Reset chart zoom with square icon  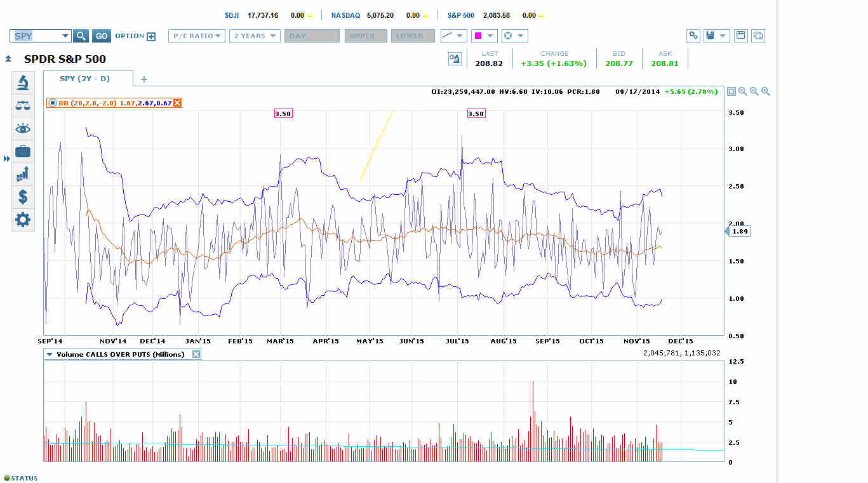(731, 91)
